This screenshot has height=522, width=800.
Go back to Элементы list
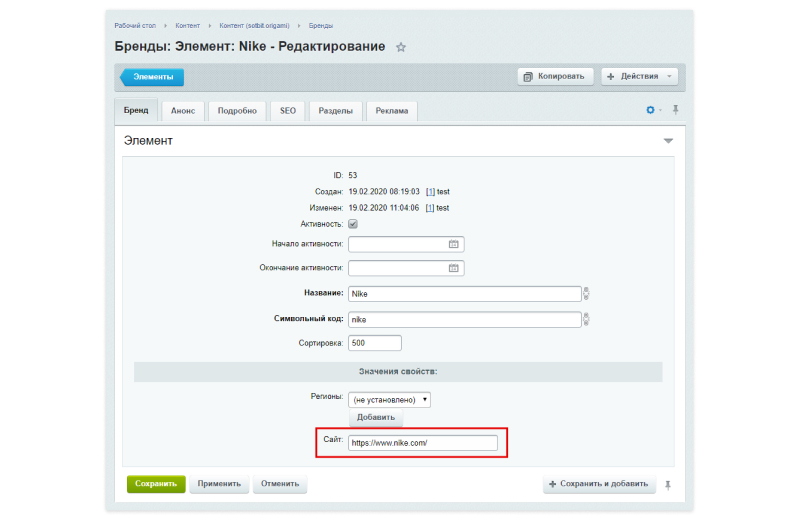click(152, 77)
